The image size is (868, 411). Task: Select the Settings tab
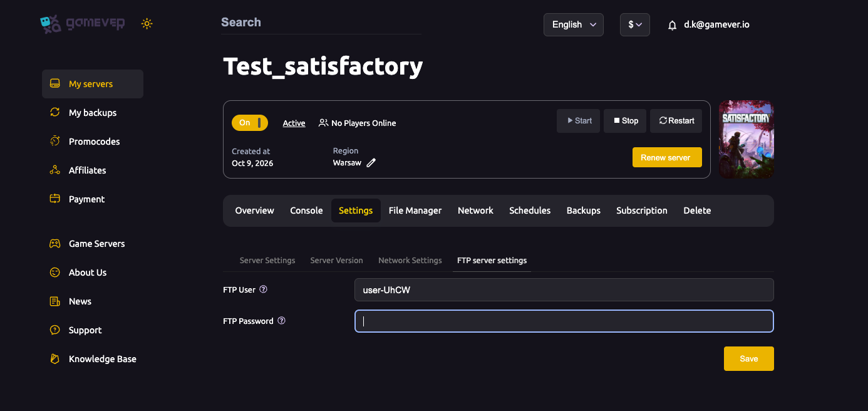(356, 211)
